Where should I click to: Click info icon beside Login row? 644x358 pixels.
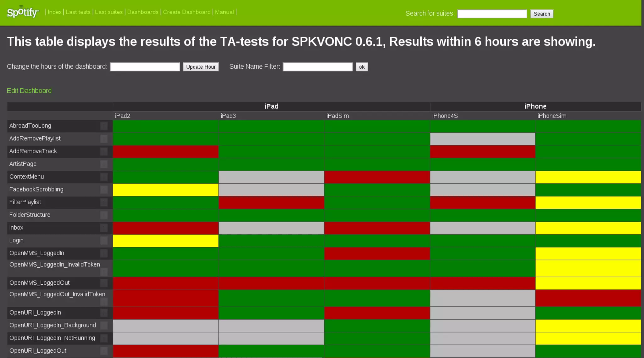tap(104, 241)
